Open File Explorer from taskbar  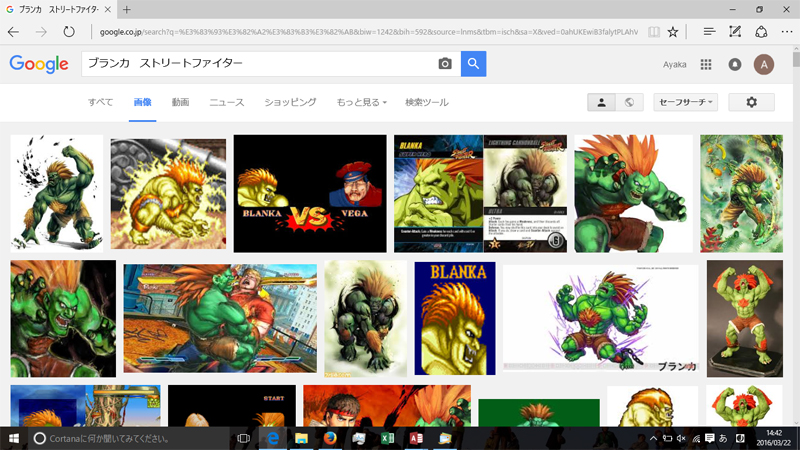point(302,438)
